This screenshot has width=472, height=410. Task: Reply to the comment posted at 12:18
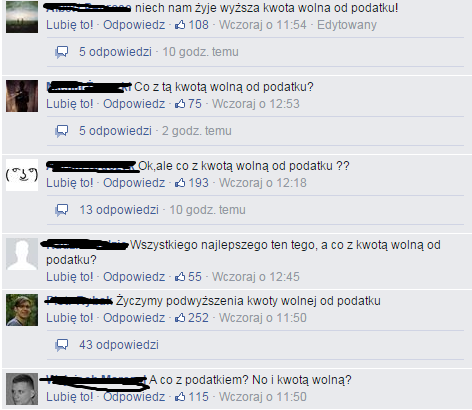(134, 183)
